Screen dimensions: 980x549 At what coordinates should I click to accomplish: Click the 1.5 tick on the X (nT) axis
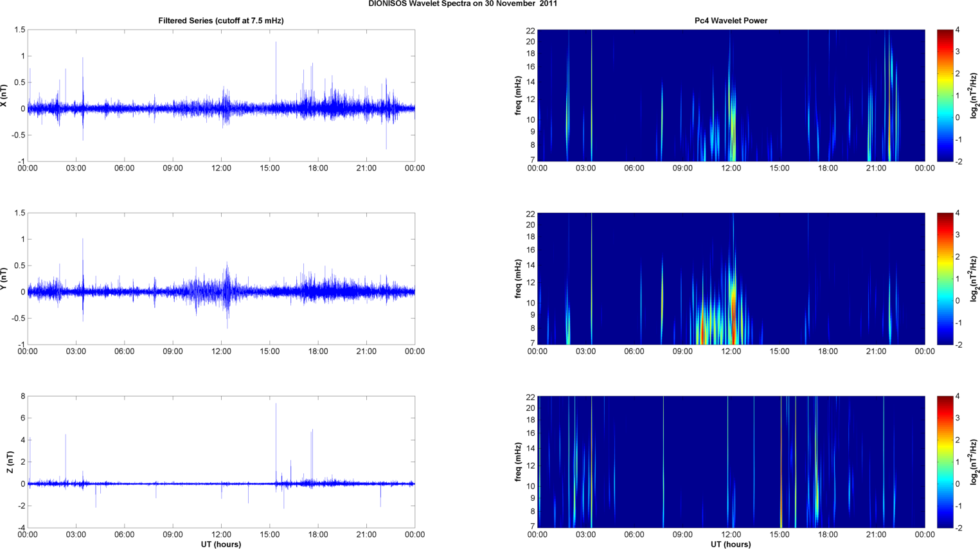(19, 30)
